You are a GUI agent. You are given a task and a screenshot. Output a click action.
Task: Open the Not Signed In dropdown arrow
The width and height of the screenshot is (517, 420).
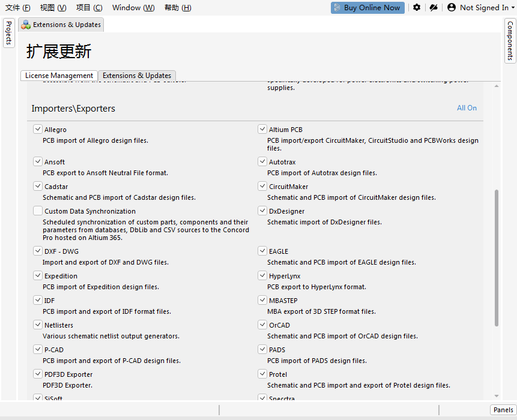click(x=513, y=8)
